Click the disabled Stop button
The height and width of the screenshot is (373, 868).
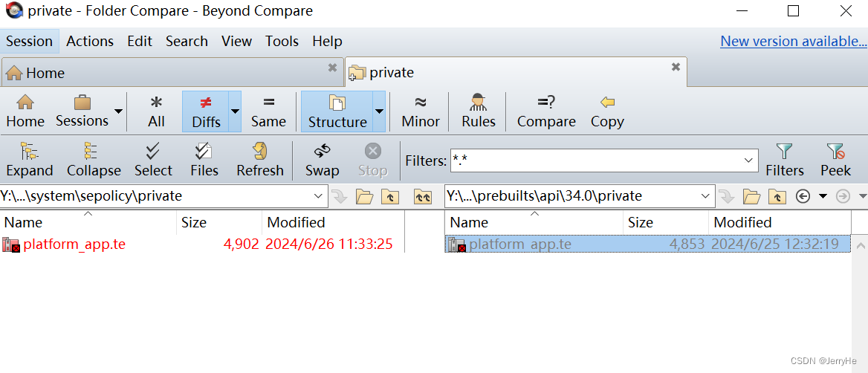372,160
